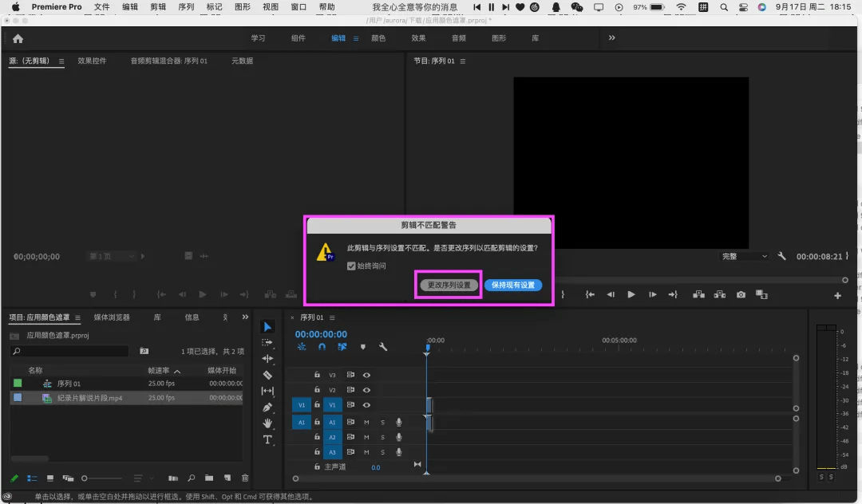The width and height of the screenshot is (862, 504).
Task: Toggle track lock on V3
Action: click(317, 375)
